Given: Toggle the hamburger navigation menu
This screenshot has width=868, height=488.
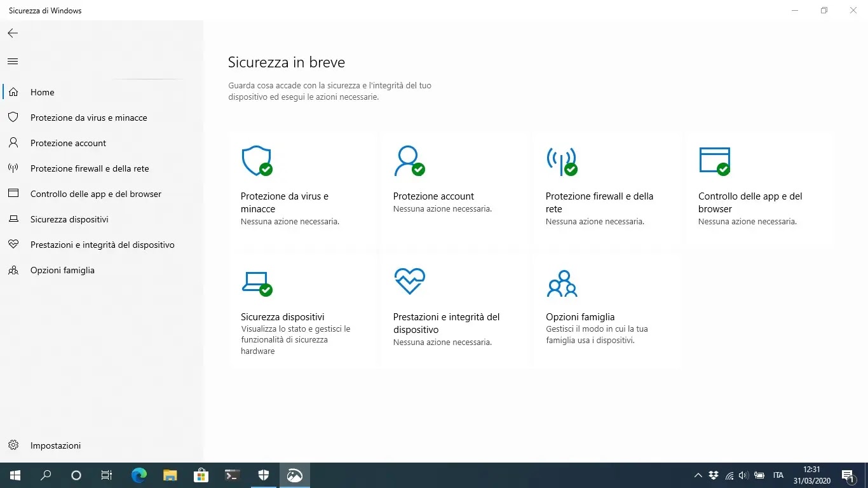Looking at the screenshot, I should 13,62.
